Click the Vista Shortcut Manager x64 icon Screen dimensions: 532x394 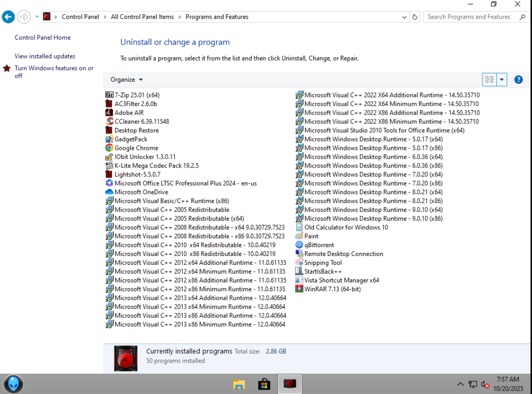(x=299, y=280)
